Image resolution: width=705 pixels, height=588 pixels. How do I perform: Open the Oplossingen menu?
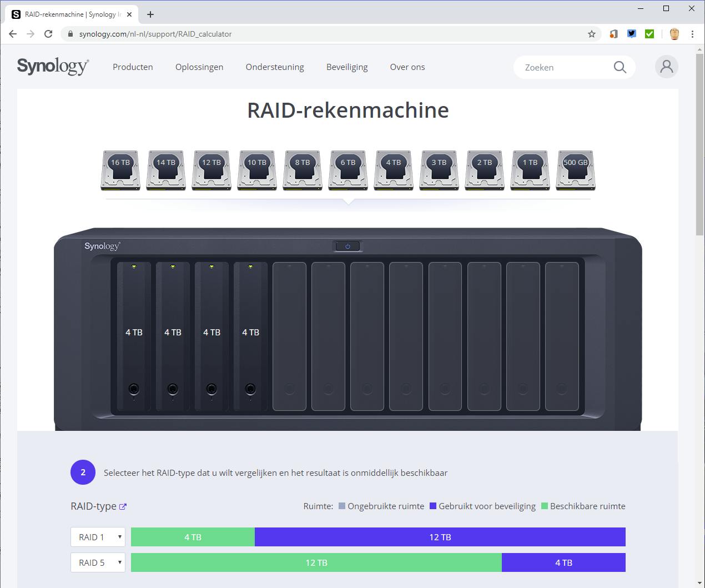(x=199, y=67)
